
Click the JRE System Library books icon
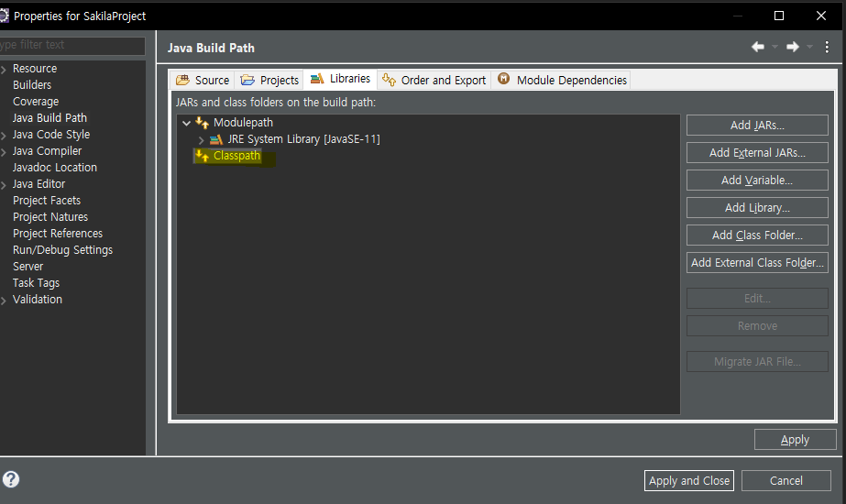[215, 139]
